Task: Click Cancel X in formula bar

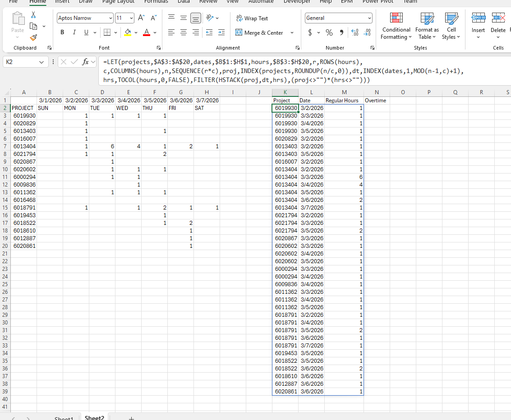Action: [x=64, y=62]
